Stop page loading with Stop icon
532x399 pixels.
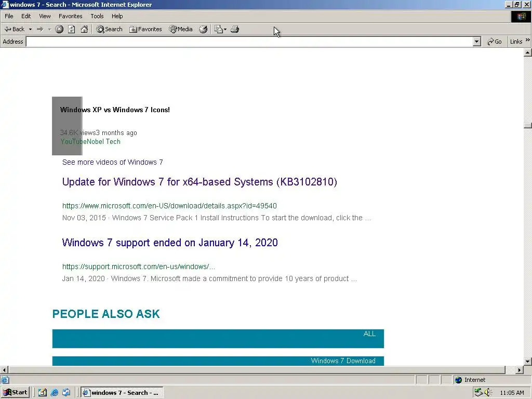pyautogui.click(x=59, y=29)
